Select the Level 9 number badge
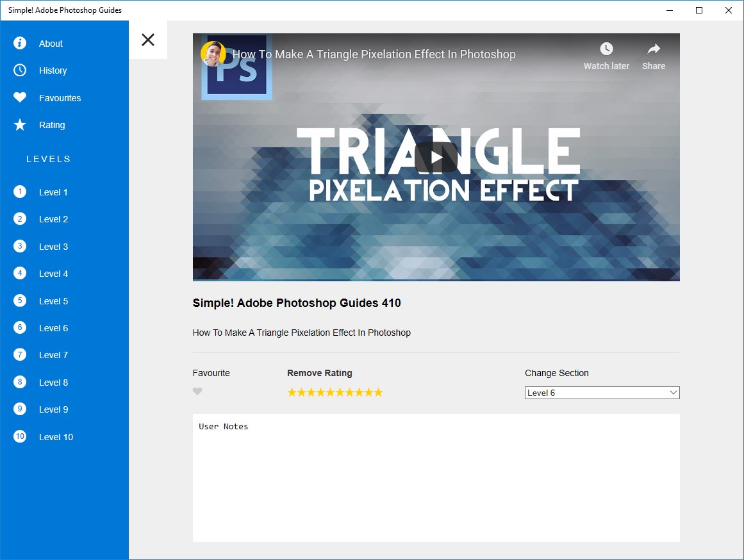The width and height of the screenshot is (744, 560). [x=20, y=409]
